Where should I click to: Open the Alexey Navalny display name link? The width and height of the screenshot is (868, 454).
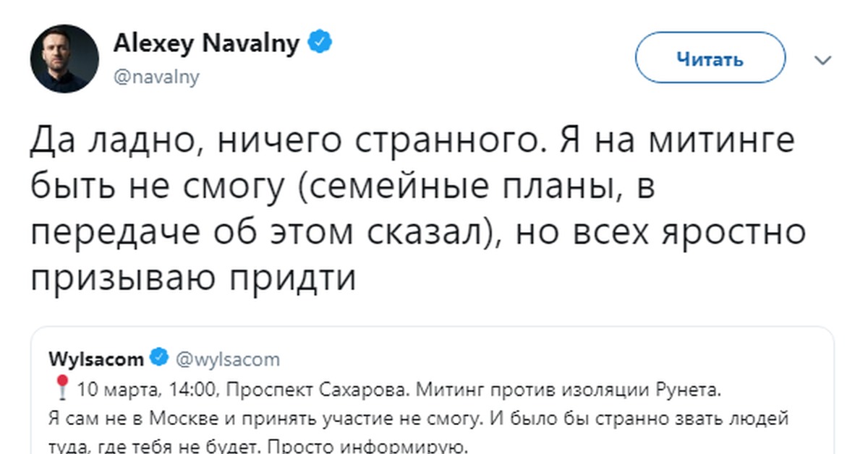[x=206, y=44]
